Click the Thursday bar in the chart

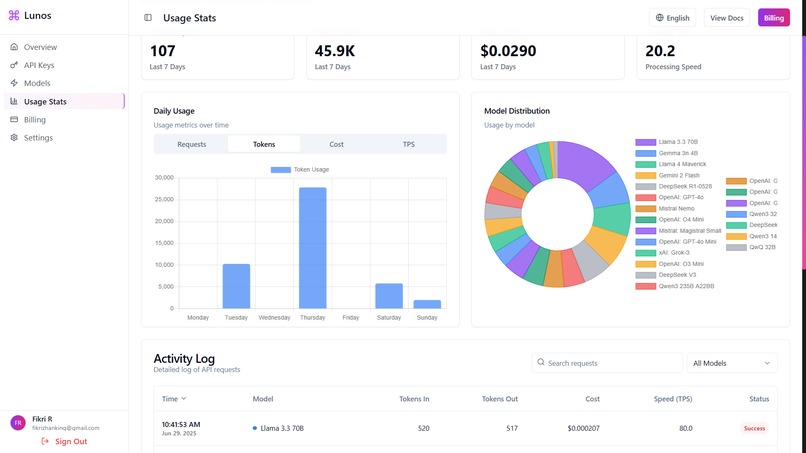(313, 248)
